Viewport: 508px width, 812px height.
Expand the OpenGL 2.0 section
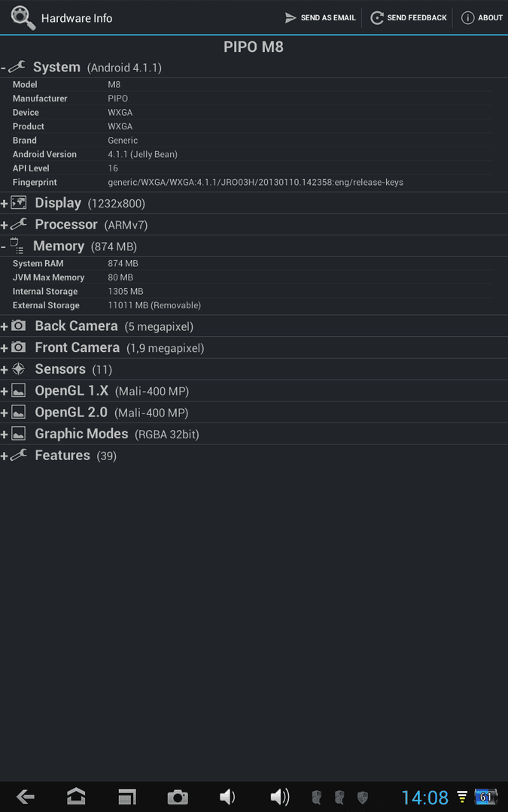[254, 412]
